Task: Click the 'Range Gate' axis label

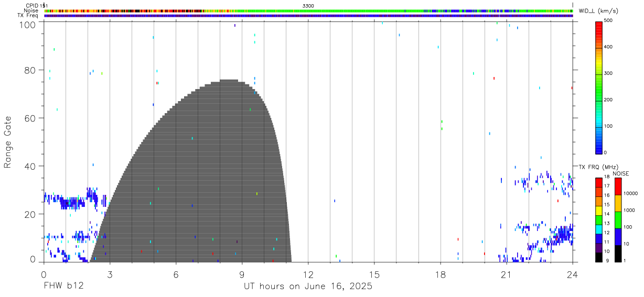Action: coord(8,142)
